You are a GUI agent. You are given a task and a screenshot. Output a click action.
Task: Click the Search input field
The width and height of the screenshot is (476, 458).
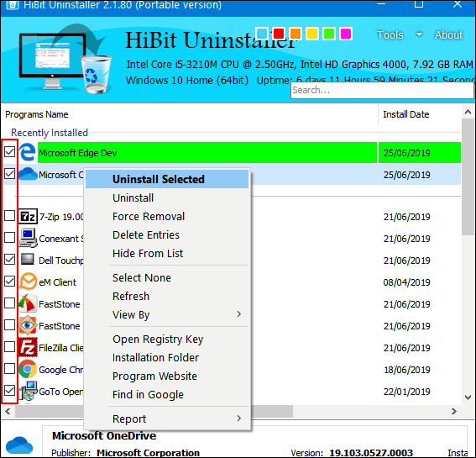pyautogui.click(x=382, y=90)
